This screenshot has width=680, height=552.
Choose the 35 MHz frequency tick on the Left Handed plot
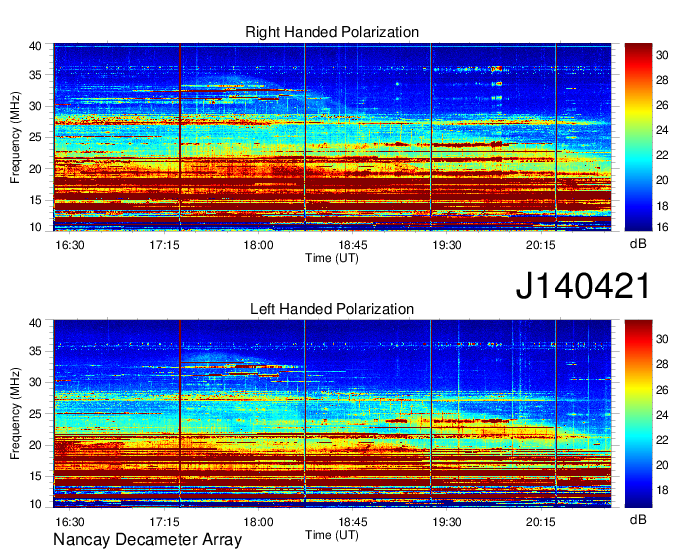click(35, 351)
